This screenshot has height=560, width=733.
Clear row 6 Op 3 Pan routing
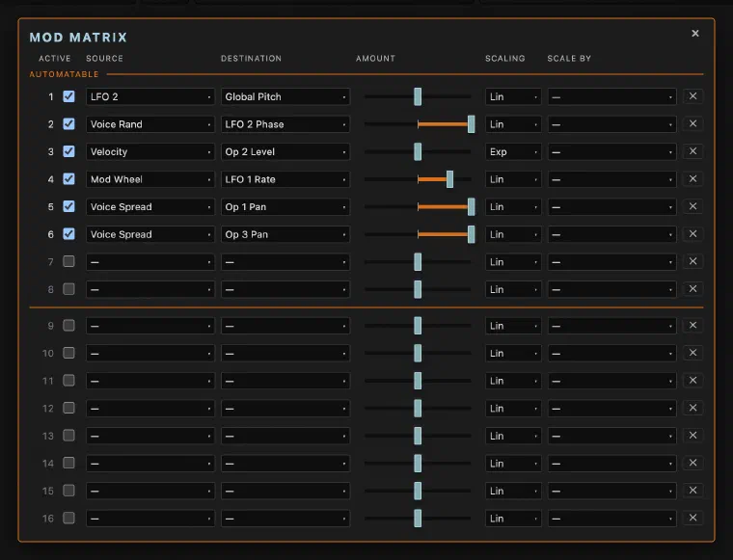click(692, 234)
